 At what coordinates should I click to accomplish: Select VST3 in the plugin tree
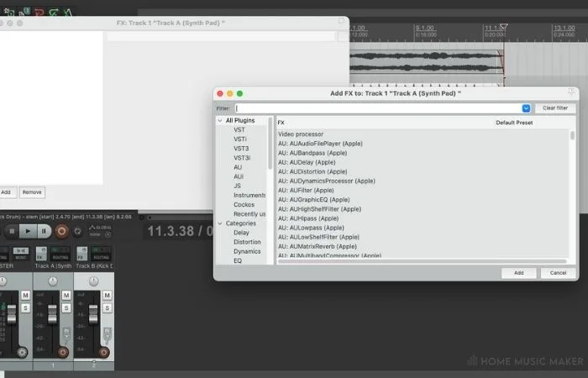click(241, 149)
